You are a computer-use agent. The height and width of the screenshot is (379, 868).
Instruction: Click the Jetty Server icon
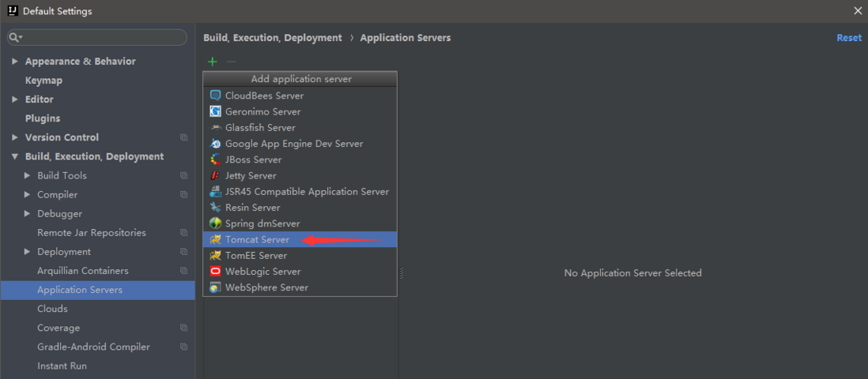tap(215, 176)
